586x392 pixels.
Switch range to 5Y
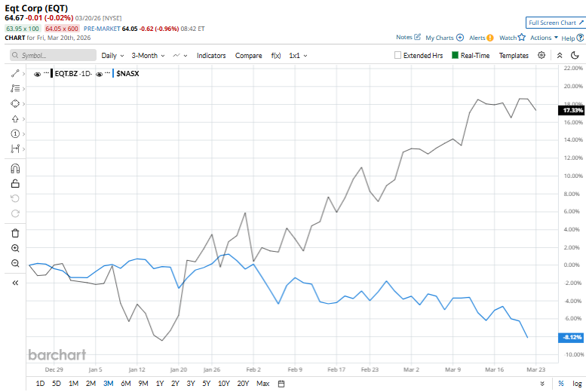click(x=207, y=384)
